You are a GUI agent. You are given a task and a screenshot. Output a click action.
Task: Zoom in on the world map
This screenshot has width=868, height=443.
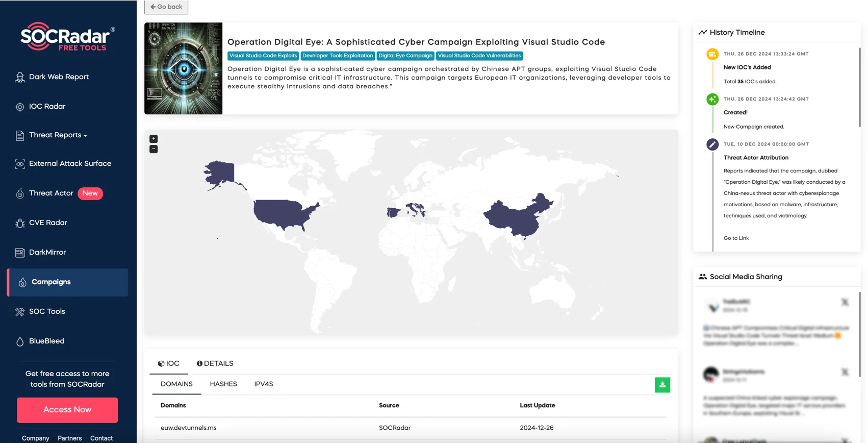[154, 139]
